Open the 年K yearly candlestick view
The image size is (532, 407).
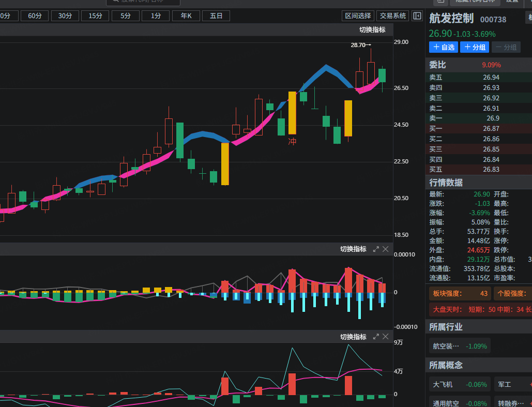(x=186, y=16)
